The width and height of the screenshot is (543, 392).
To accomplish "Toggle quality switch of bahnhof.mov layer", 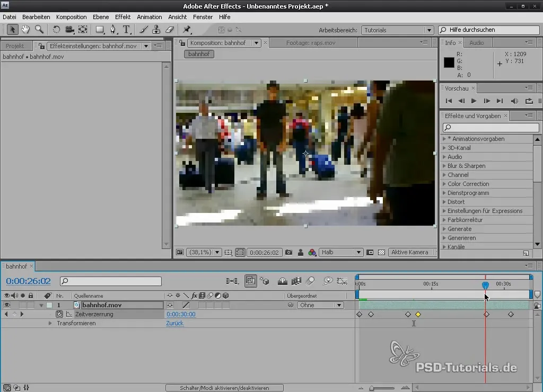I will click(x=186, y=305).
